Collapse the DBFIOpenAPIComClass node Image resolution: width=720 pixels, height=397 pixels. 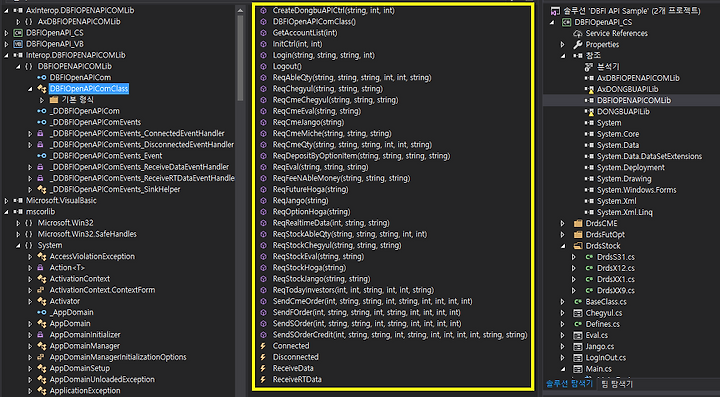[30, 89]
